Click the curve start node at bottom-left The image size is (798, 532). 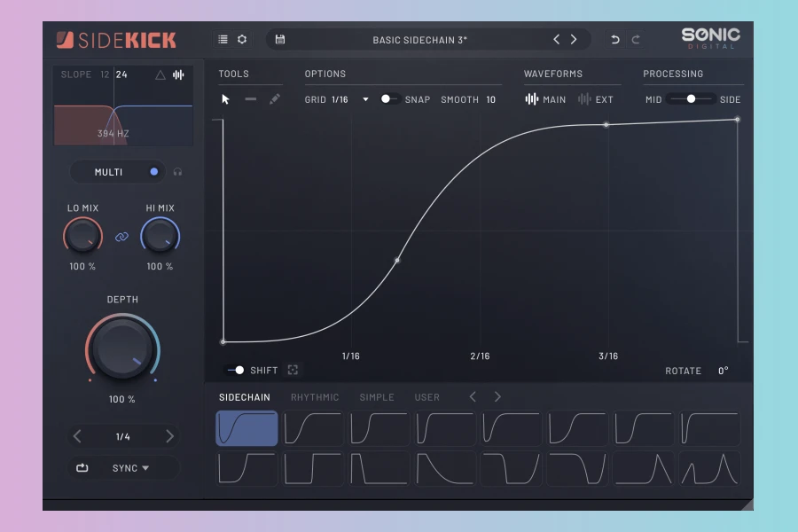tap(223, 342)
